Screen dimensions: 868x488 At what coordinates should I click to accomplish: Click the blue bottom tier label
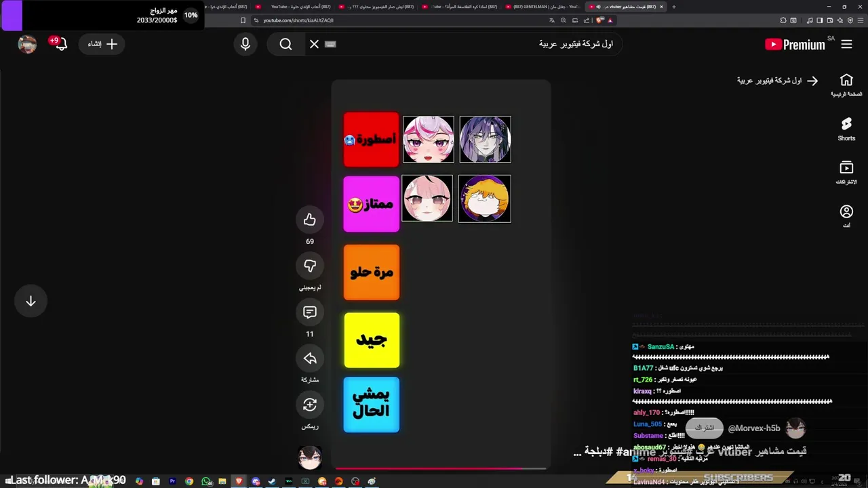pos(371,405)
